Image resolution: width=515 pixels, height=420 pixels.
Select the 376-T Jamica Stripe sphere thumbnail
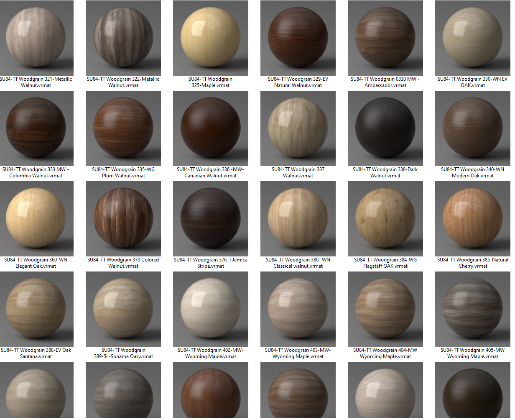211,219
